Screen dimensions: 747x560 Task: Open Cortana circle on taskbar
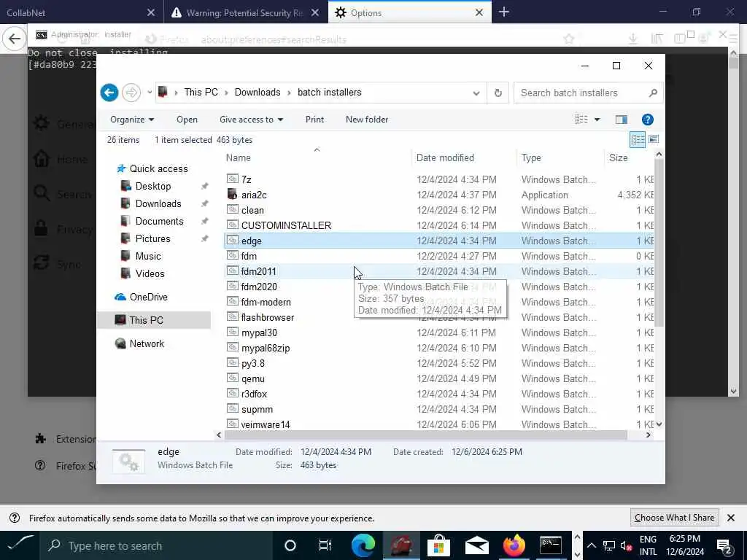(x=290, y=545)
